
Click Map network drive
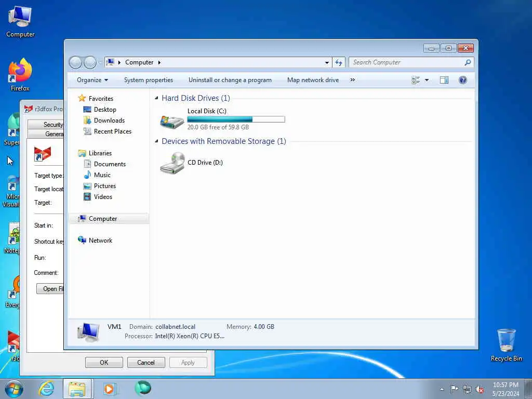[x=313, y=80]
